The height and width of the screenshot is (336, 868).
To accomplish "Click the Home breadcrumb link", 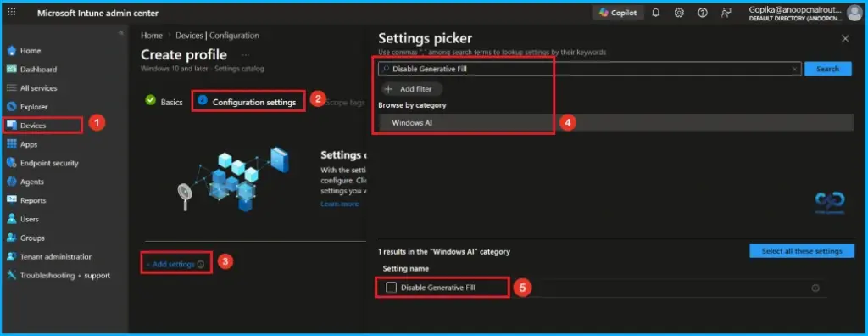I will point(152,36).
